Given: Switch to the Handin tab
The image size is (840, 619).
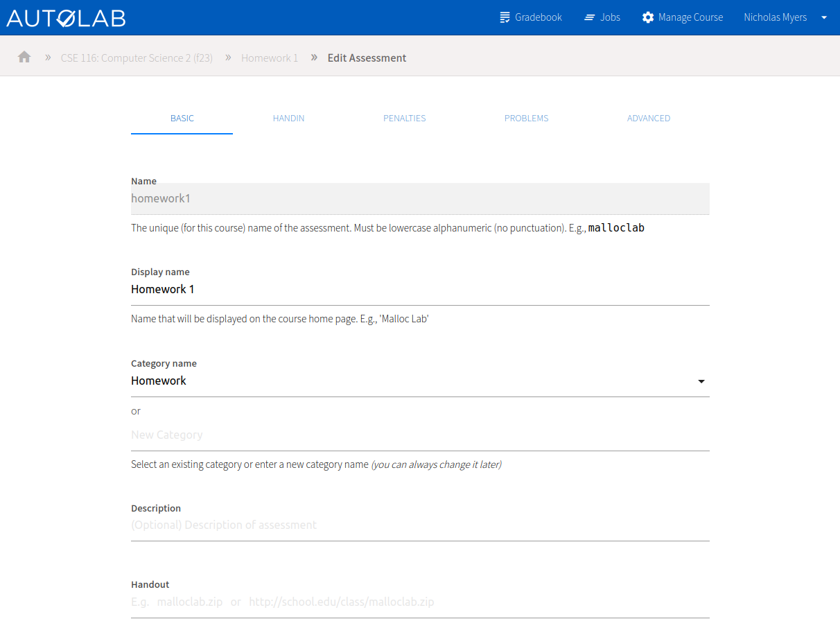Looking at the screenshot, I should (288, 119).
